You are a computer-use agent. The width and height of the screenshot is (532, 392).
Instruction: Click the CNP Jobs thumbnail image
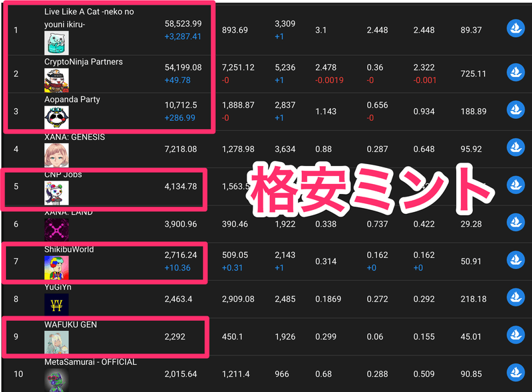(57, 193)
